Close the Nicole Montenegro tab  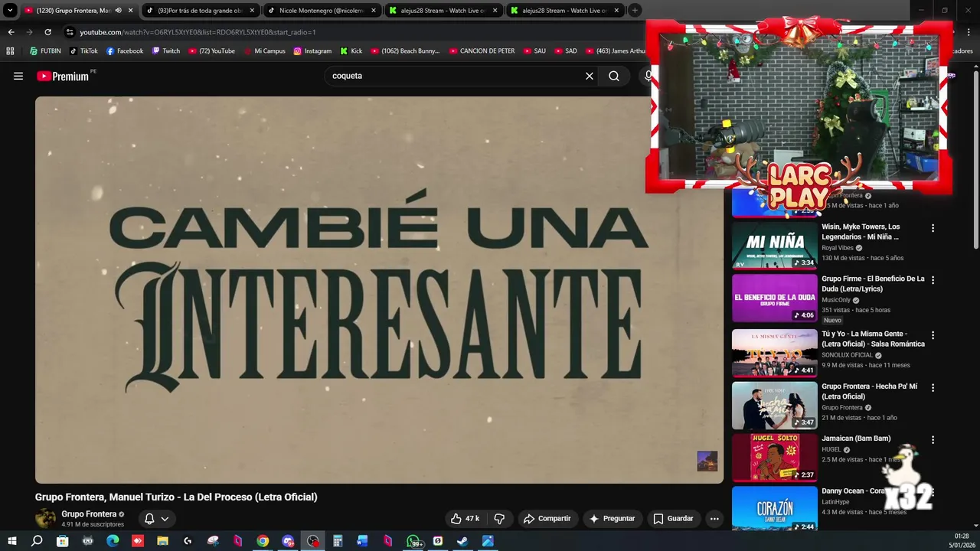(374, 11)
